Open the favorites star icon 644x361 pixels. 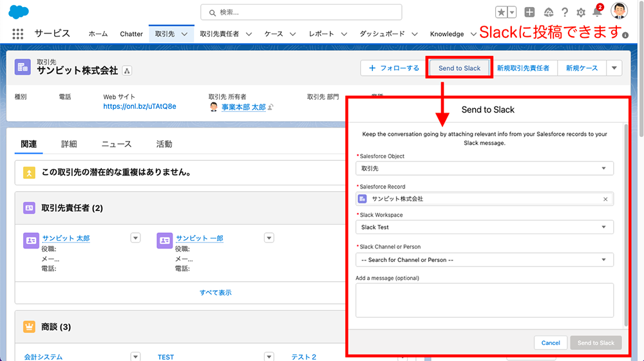501,12
